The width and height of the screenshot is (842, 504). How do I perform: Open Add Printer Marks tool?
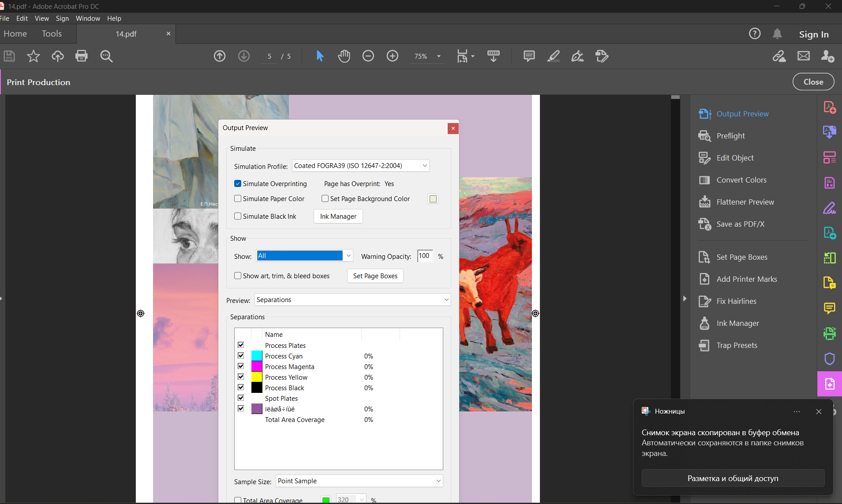(x=747, y=279)
